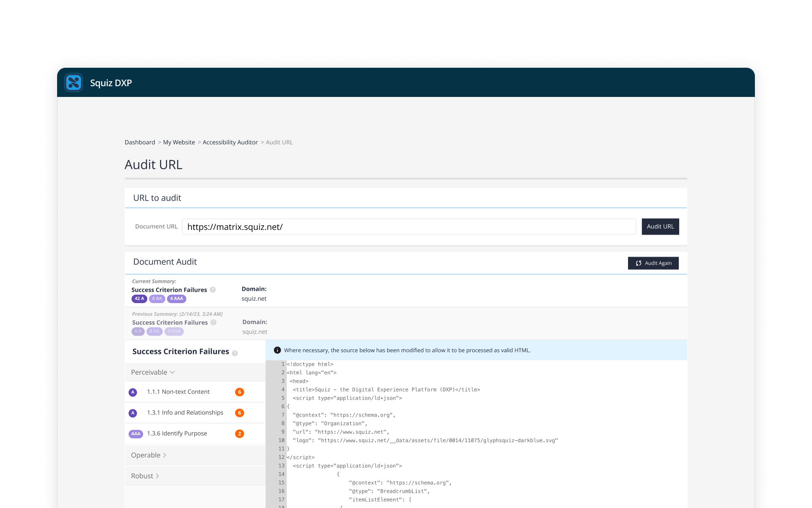Select the previous summary 0 A badge
Image resolution: width=812 pixels, height=508 pixels.
(138, 331)
